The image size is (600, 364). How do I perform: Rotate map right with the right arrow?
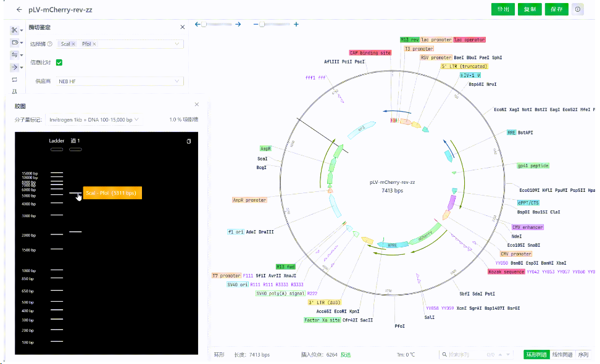(238, 24)
